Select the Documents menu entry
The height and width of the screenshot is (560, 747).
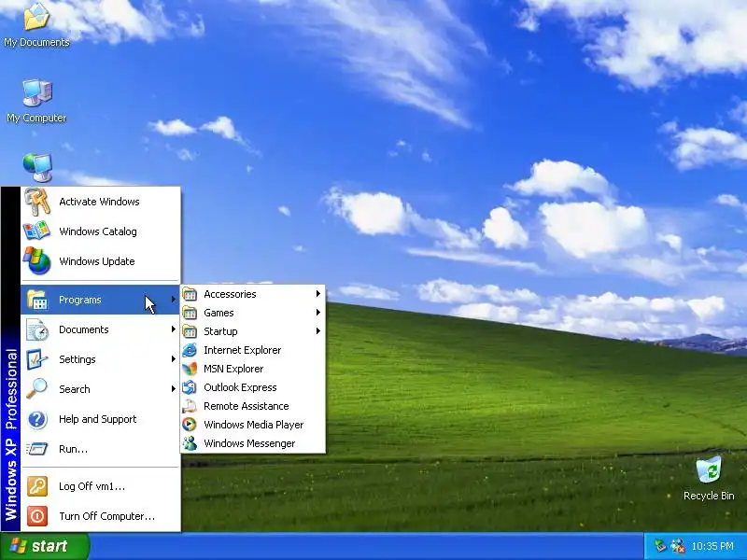pyautogui.click(x=101, y=329)
